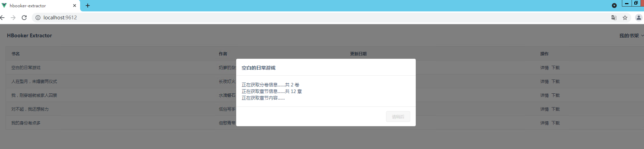Click author cell starting with 长夜灯火
This screenshot has width=644, height=149.
point(227,82)
